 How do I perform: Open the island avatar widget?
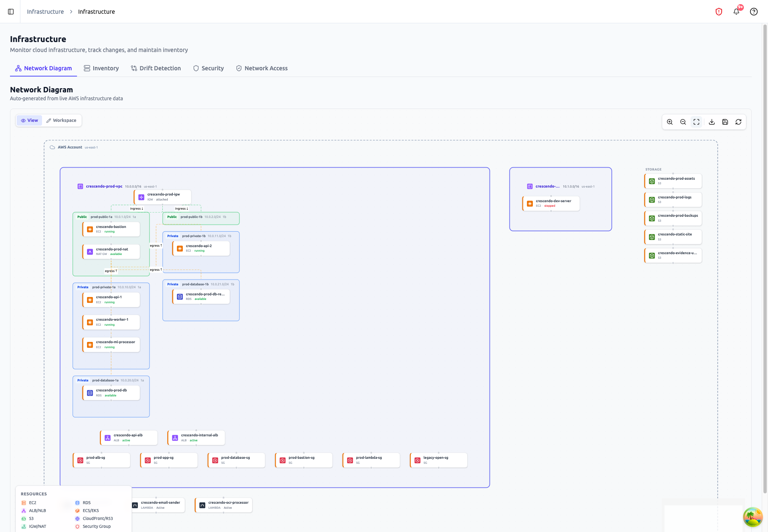click(753, 517)
